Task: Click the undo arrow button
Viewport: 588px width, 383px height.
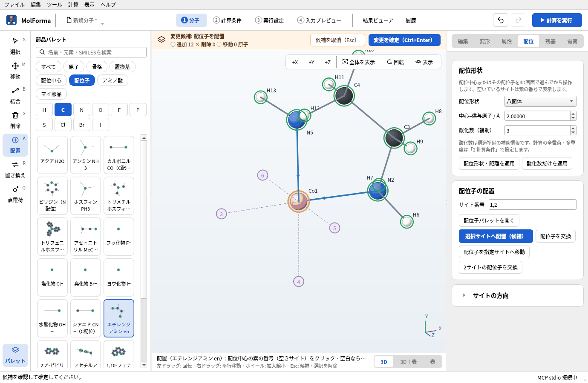Action: click(501, 20)
